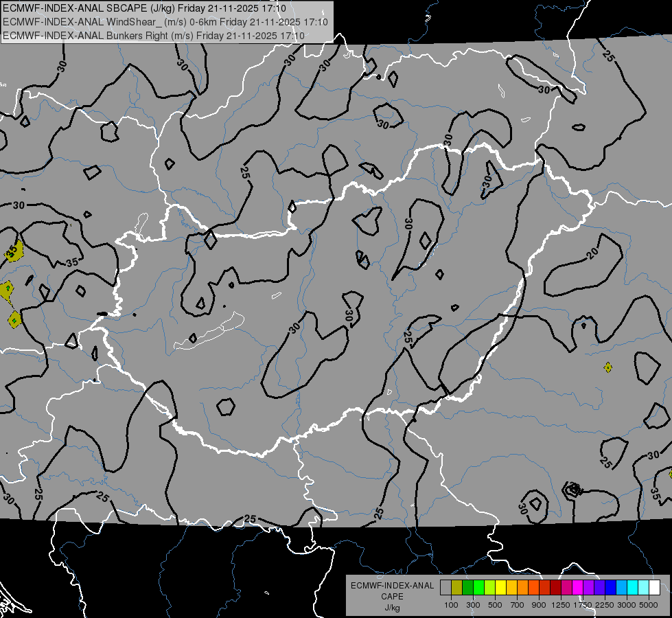
Task: Click the 20 contour label on map
Action: pyautogui.click(x=592, y=253)
